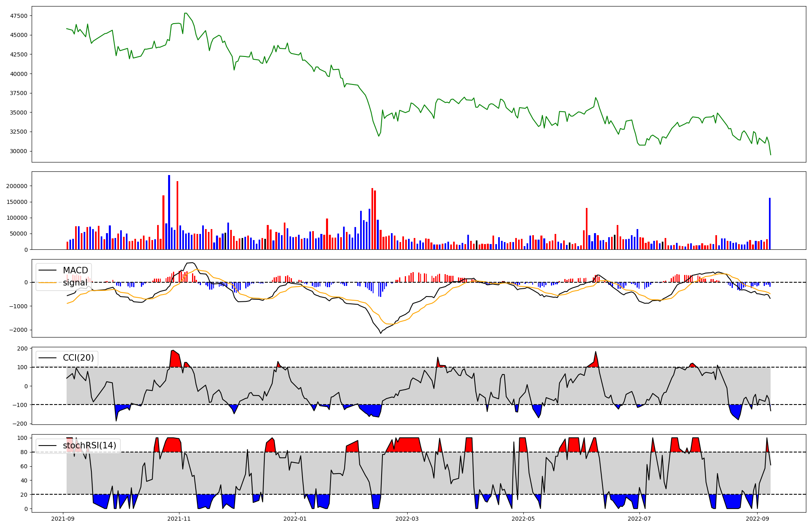Click the -2000 MACD axis tick label
The height and width of the screenshot is (528, 812).
tap(18, 330)
